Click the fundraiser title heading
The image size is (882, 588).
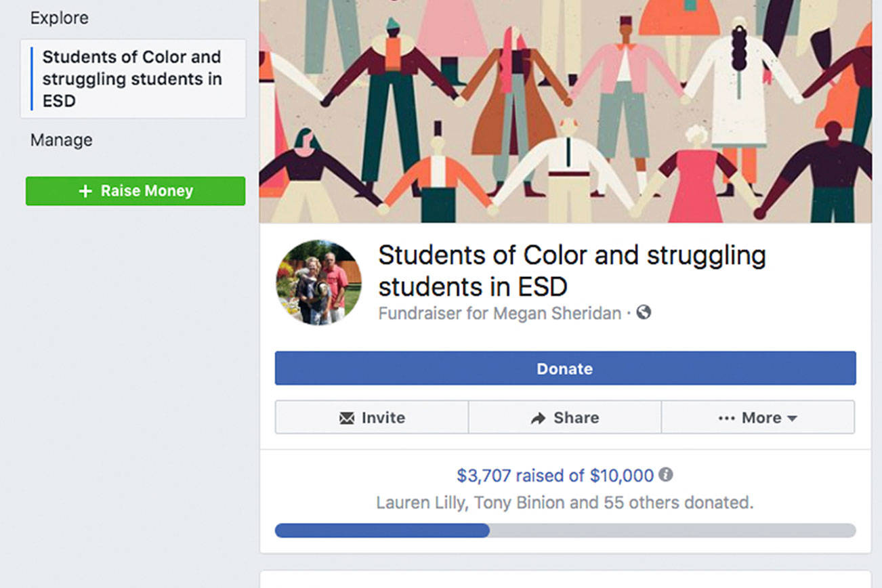tap(571, 270)
